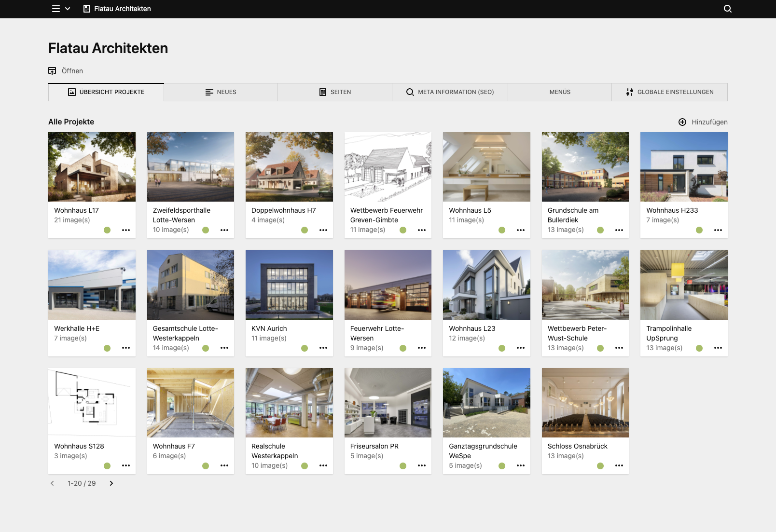
Task: Open options menu for Wohnhaus L17
Action: point(126,230)
